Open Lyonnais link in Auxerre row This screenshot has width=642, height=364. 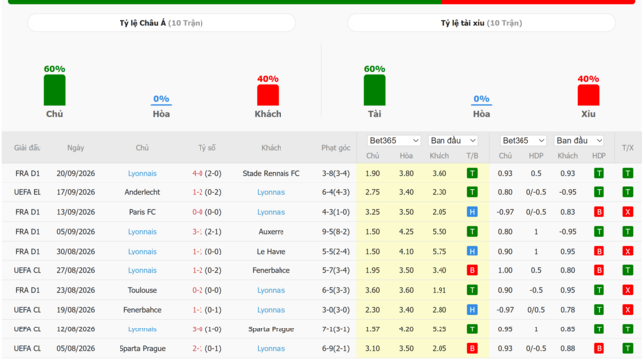click(142, 232)
